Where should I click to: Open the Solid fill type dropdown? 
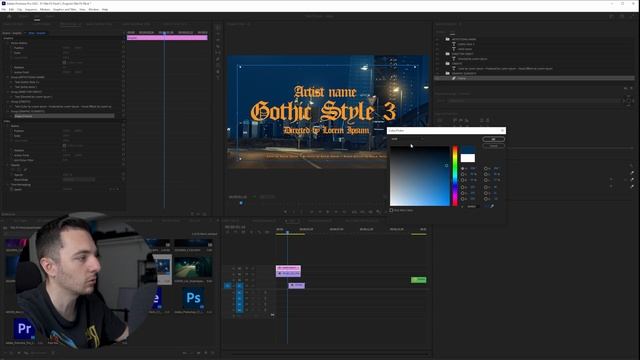(x=407, y=139)
